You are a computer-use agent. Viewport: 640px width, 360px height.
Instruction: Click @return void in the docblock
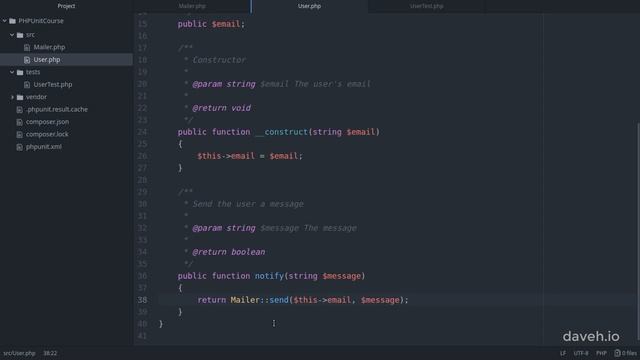pos(222,108)
